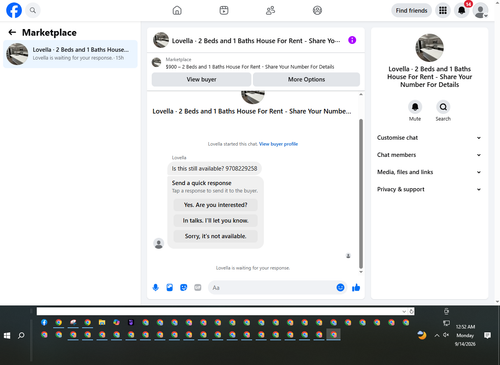This screenshot has width=500, height=365.
Task: Open the Friends tab icon
Action: pos(270,11)
